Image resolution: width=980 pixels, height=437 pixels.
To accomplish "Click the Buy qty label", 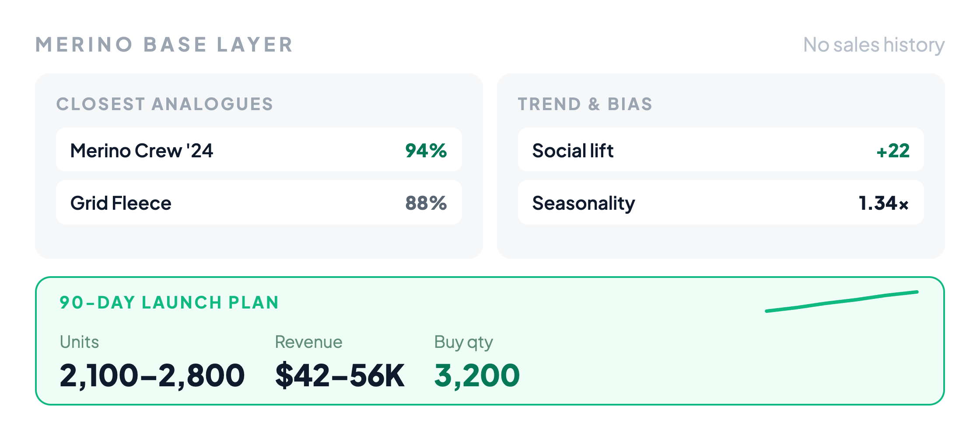I will click(x=463, y=343).
